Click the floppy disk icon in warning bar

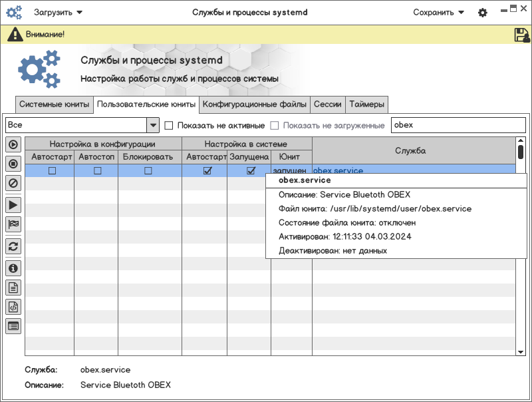[x=522, y=35]
